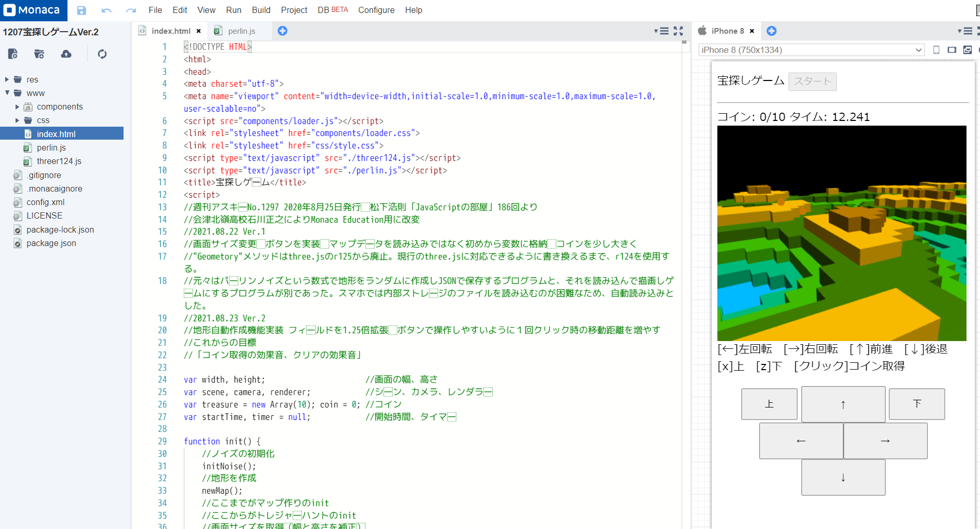
Task: Click line number 29 in the gutter
Action: click(x=162, y=441)
